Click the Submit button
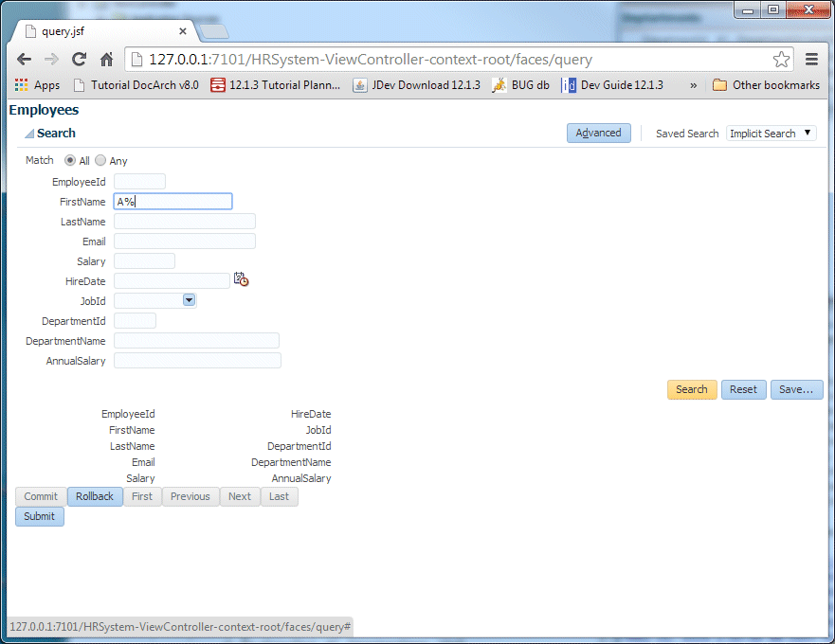This screenshot has width=835, height=644. pos(40,516)
